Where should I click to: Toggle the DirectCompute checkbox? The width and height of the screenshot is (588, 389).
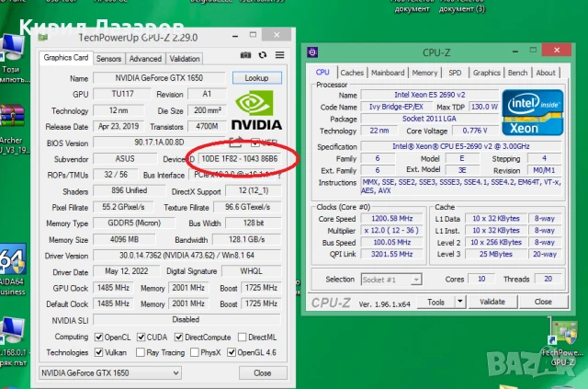click(179, 338)
